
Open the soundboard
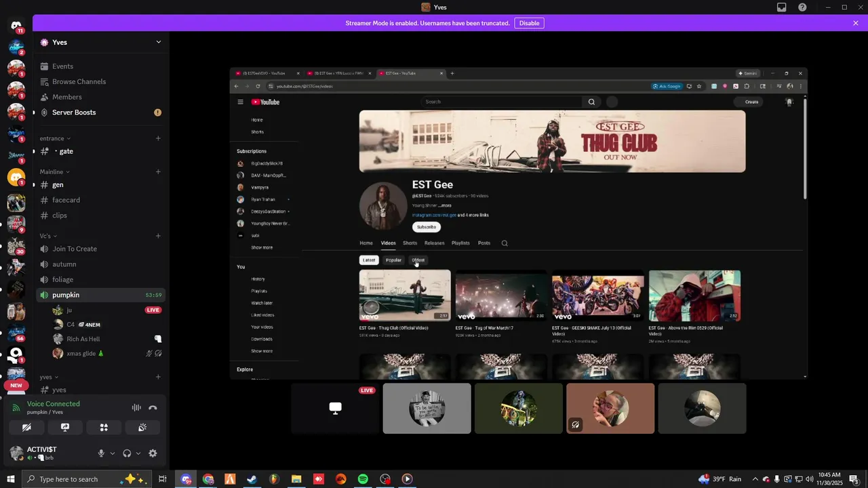point(142,428)
